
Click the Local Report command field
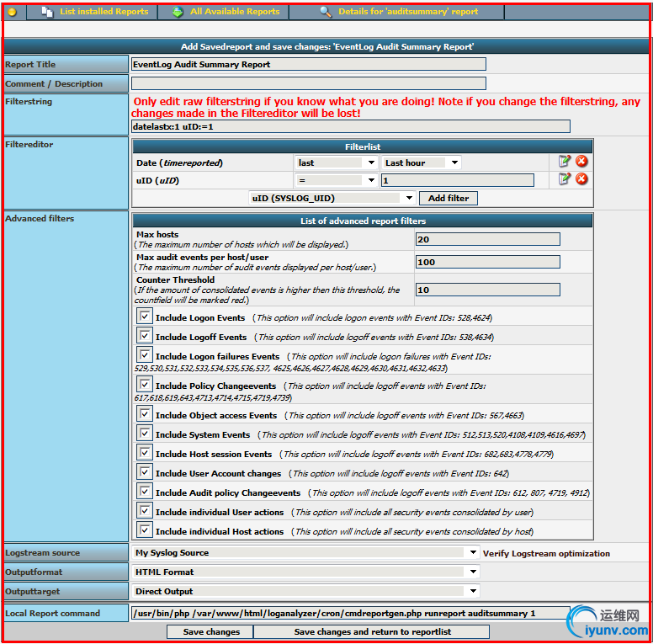[x=351, y=613]
